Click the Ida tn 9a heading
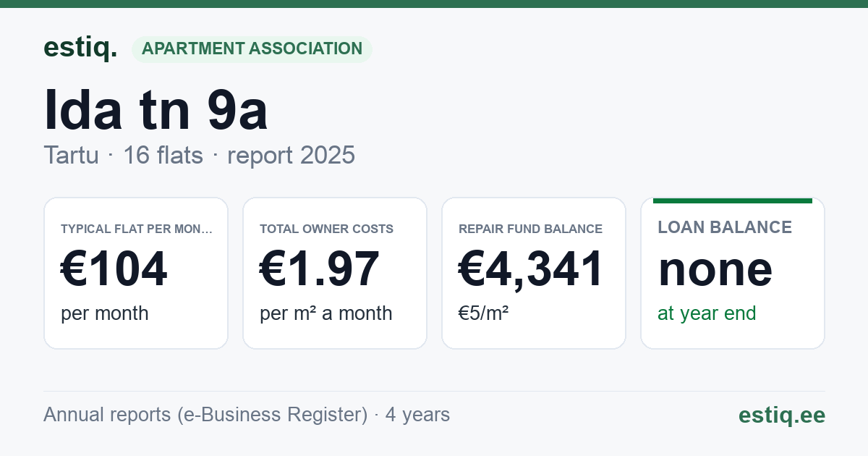Viewport: 868px width, 456px height. [156, 109]
